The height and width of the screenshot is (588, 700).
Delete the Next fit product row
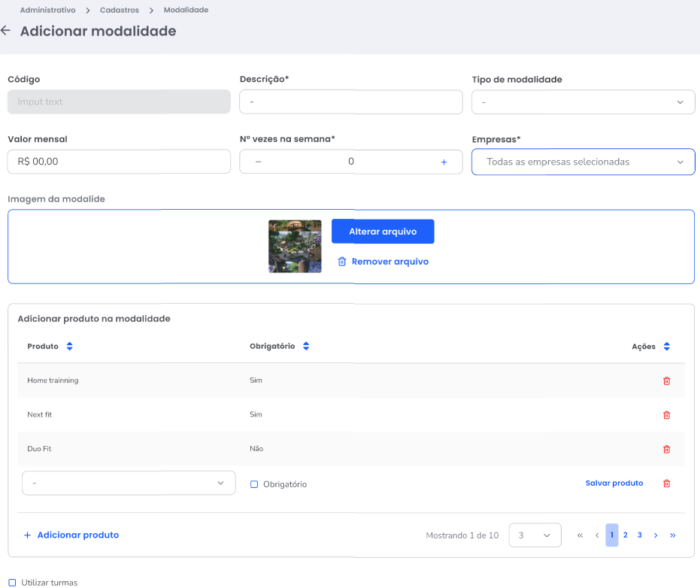click(x=666, y=415)
